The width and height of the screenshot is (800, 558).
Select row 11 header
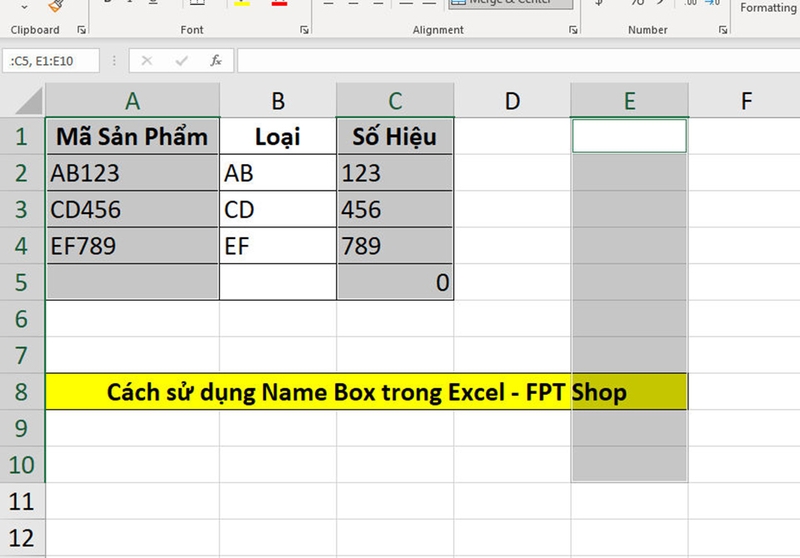[22, 501]
